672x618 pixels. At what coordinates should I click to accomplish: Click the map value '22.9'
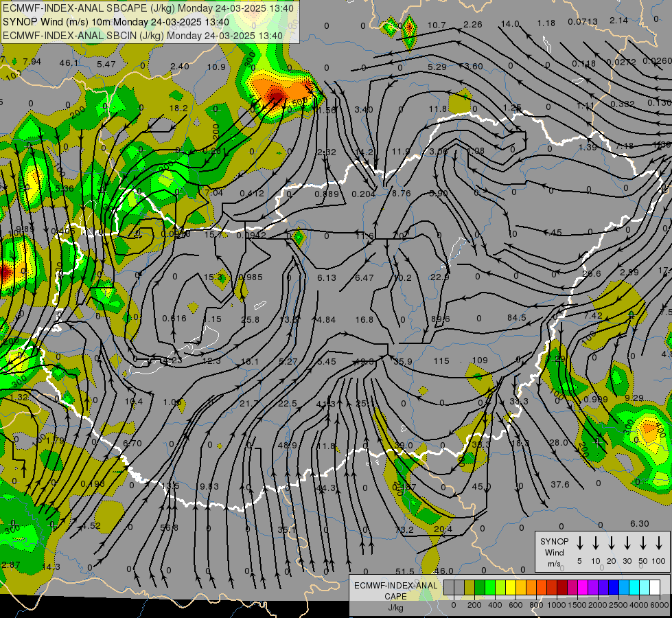click(x=440, y=277)
